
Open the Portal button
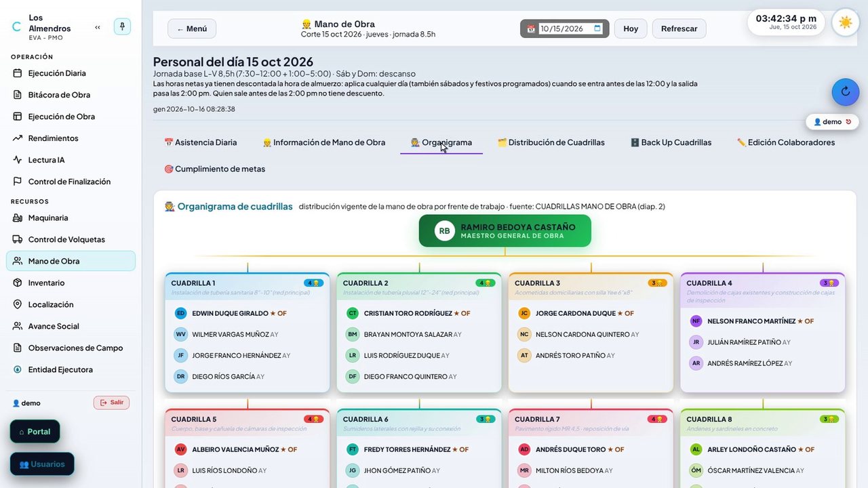pyautogui.click(x=35, y=432)
